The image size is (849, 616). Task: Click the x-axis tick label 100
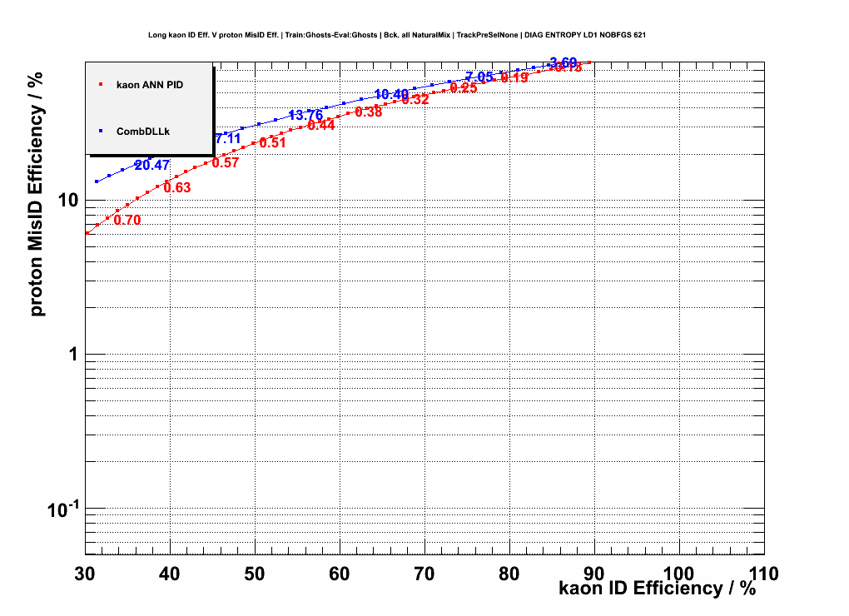[678, 574]
